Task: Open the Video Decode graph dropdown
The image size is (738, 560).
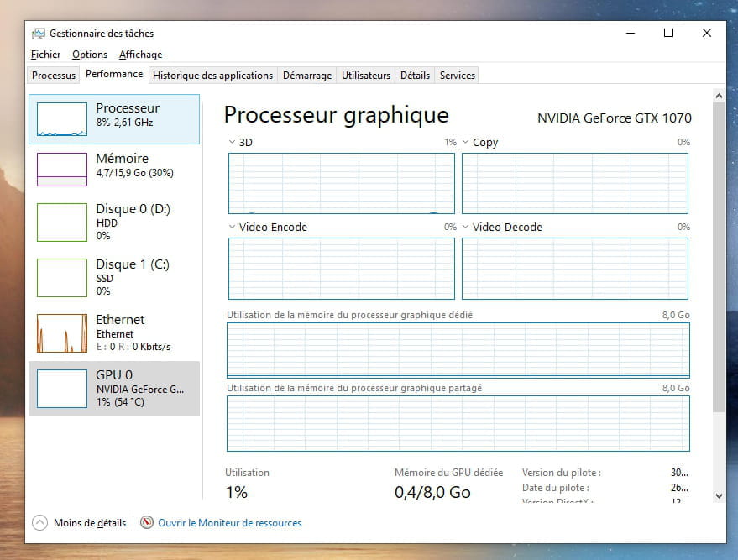Action: (465, 227)
